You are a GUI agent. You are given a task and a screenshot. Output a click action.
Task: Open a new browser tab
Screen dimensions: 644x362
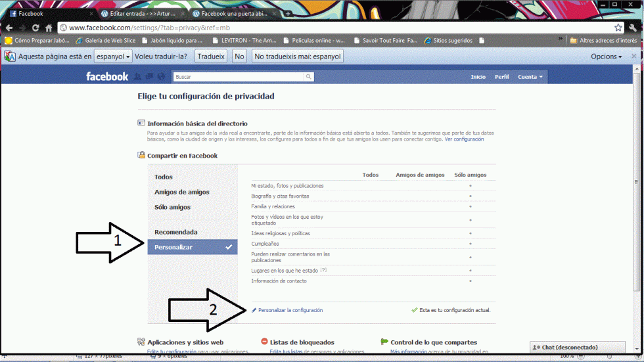point(288,13)
